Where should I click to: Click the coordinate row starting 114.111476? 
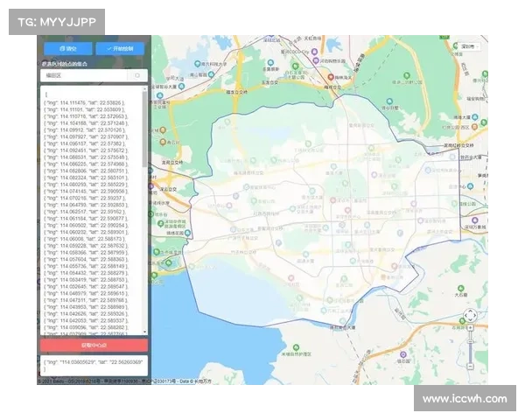[x=85, y=103]
